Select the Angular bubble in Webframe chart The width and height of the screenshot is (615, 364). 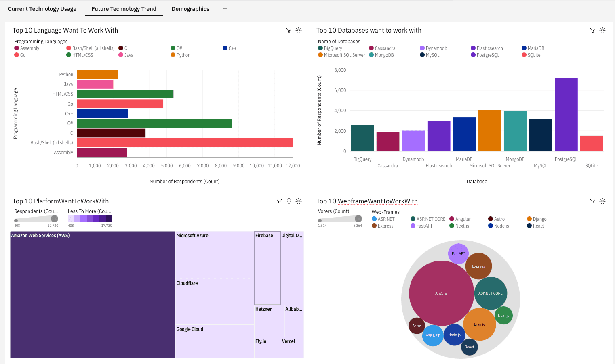pos(442,293)
